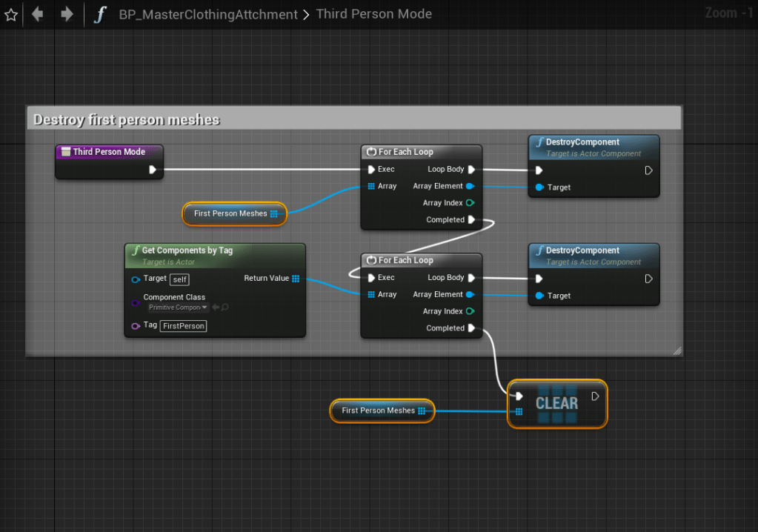This screenshot has height=532, width=758.
Task: Select the CLEAR array node
Action: click(557, 404)
